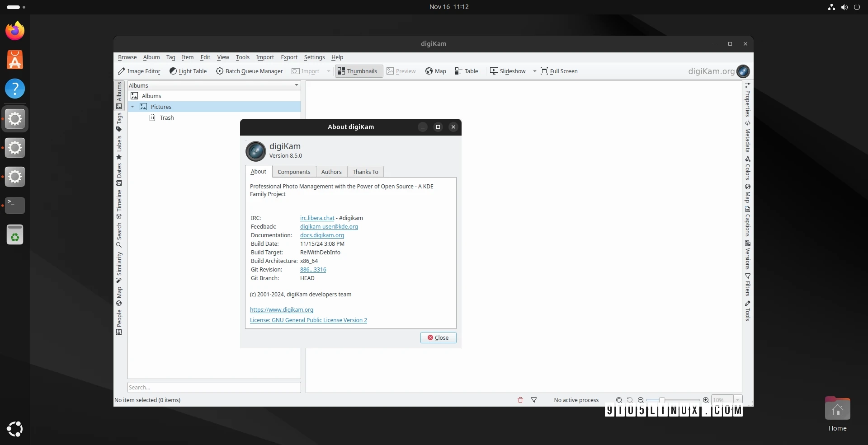
Task: Collapse the Pictures album tree node
Action: [132, 107]
